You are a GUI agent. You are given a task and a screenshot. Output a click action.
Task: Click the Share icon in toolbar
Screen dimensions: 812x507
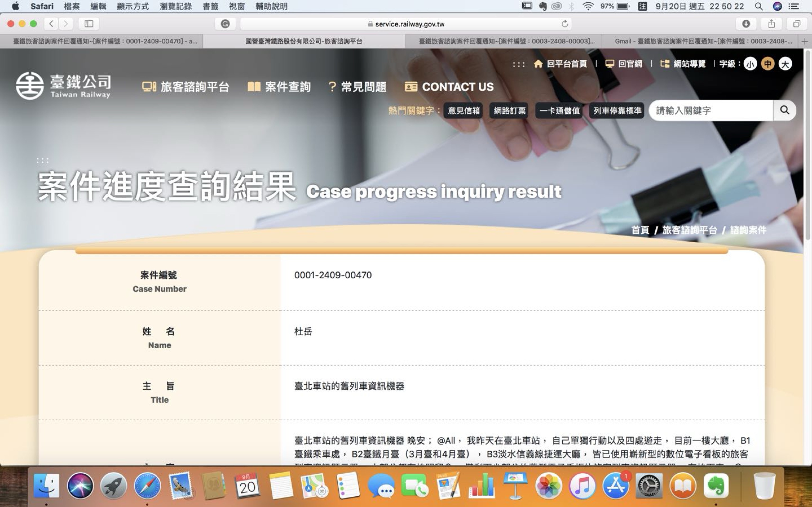(771, 24)
